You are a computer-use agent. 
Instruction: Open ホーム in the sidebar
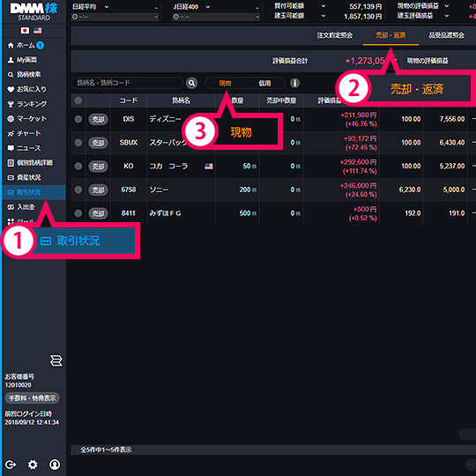click(x=26, y=45)
